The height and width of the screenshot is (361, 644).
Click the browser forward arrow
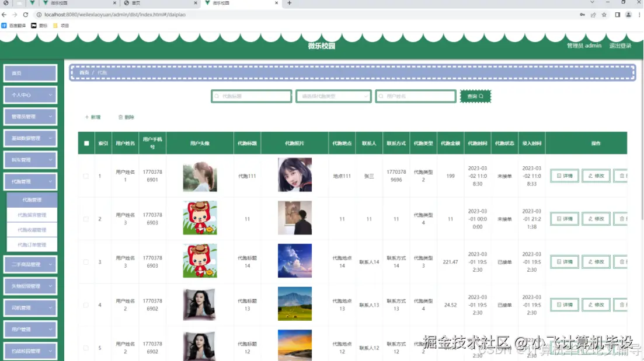(x=15, y=15)
